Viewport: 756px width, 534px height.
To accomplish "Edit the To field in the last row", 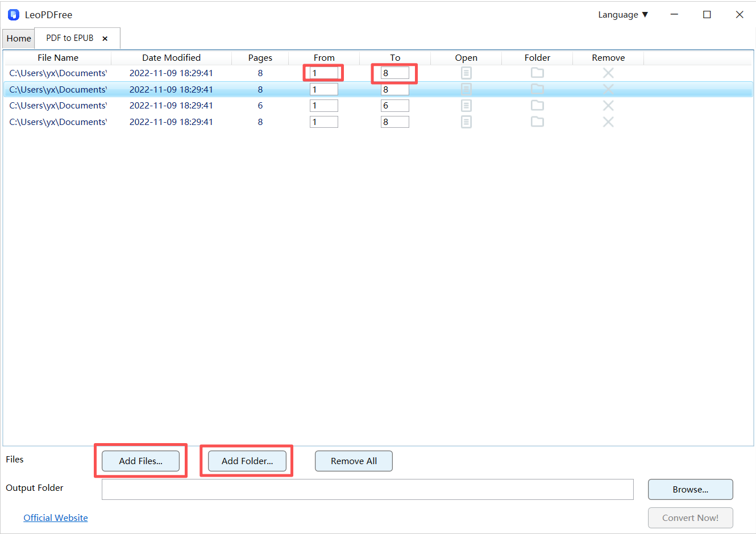I will (x=395, y=122).
